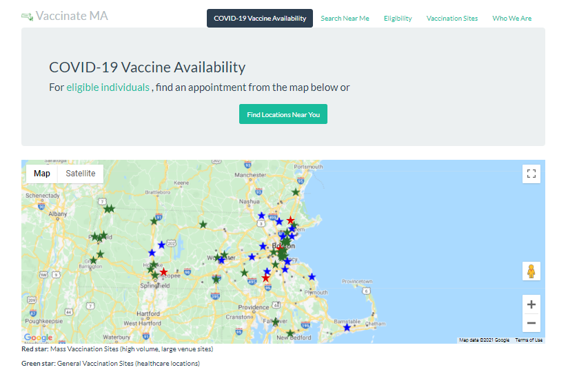The width and height of the screenshot is (588, 374).
Task: Toggle fullscreen view of the map
Action: click(531, 174)
